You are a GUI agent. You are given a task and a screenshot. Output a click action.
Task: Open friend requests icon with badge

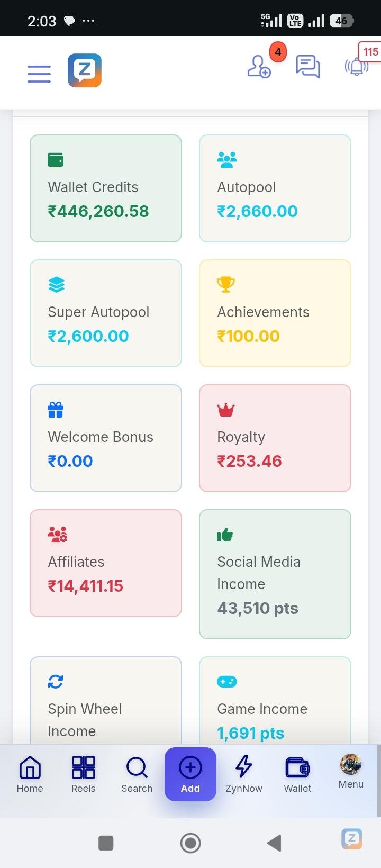259,67
